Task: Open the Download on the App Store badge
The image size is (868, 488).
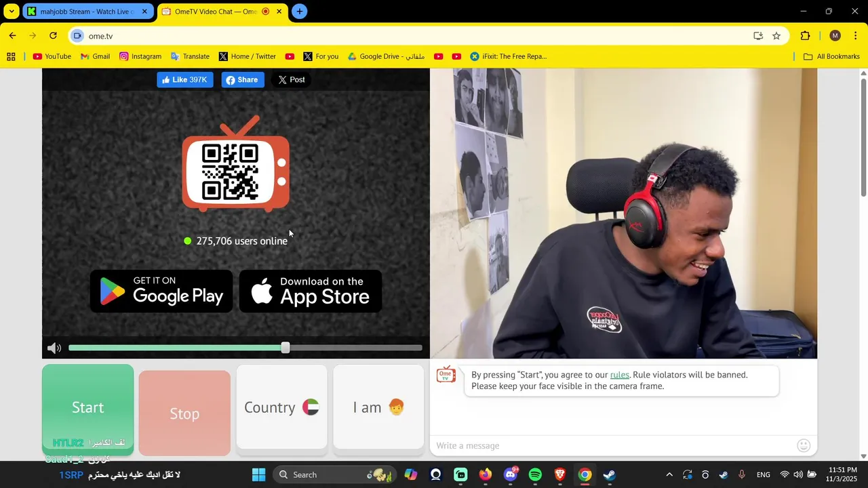Action: point(311,291)
